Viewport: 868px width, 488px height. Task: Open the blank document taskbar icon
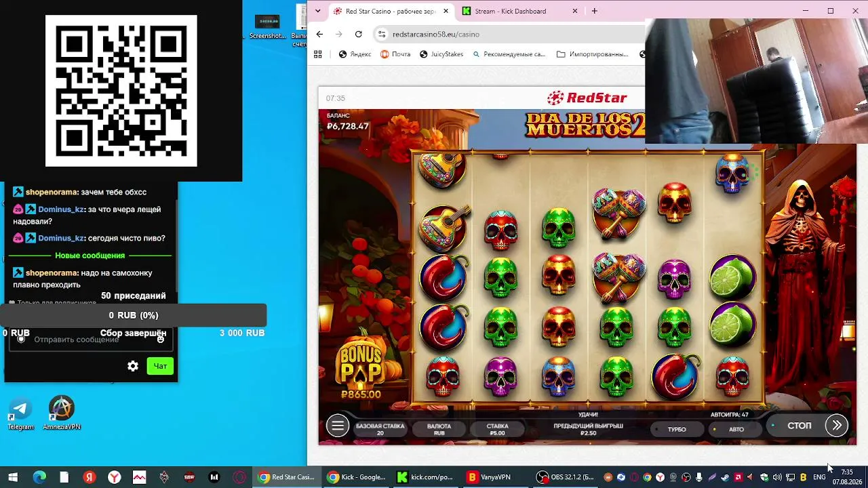64,477
